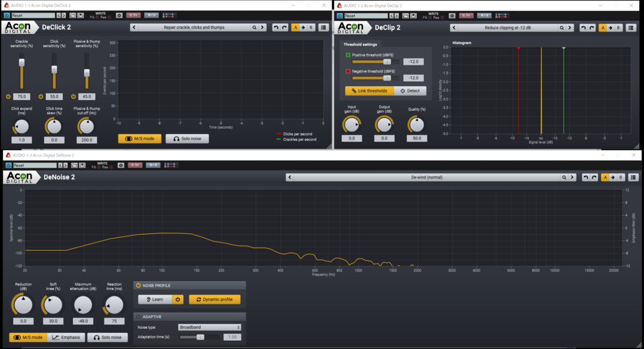Click Solo noise button in DeClick 2
The image size is (644, 349).
point(187,139)
